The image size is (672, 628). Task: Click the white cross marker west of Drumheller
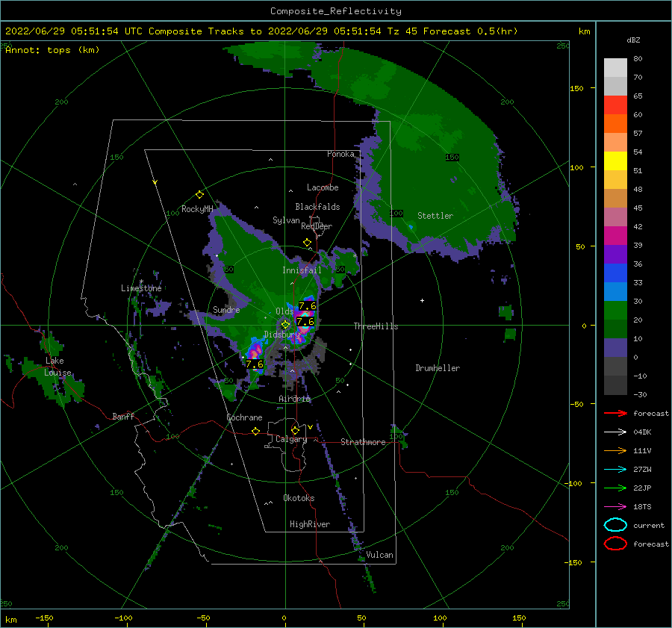422,300
